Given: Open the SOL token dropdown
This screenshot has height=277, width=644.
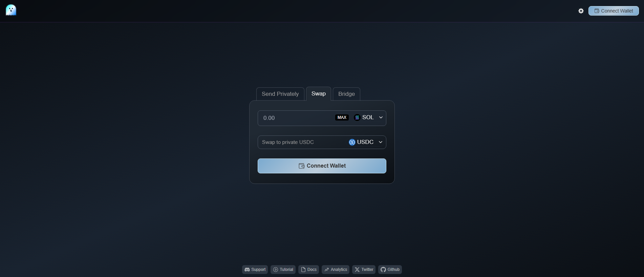Looking at the screenshot, I should pyautogui.click(x=368, y=117).
